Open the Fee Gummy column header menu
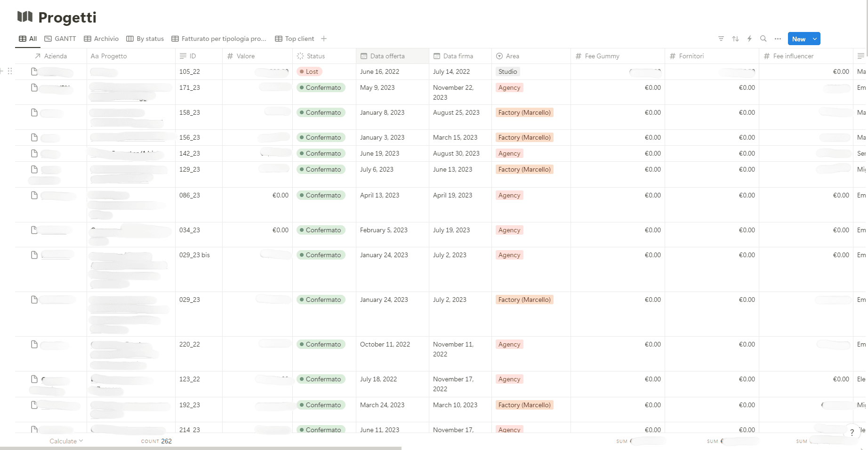 click(618, 56)
